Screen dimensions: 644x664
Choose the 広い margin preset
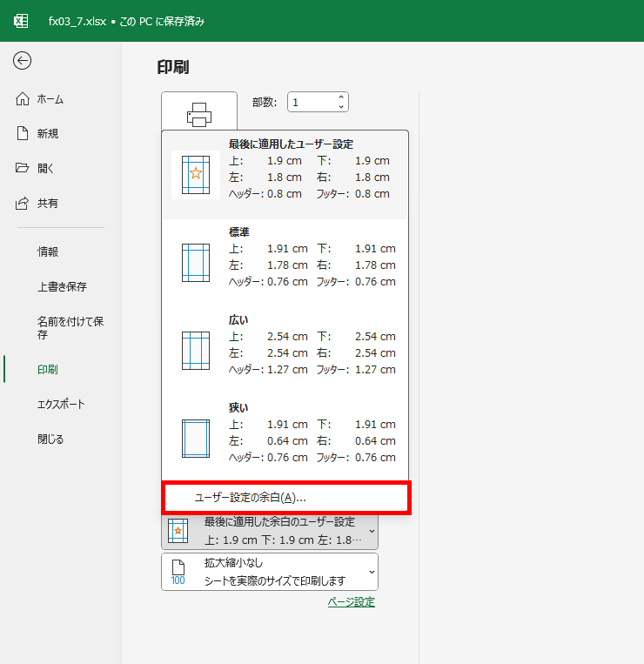point(285,351)
